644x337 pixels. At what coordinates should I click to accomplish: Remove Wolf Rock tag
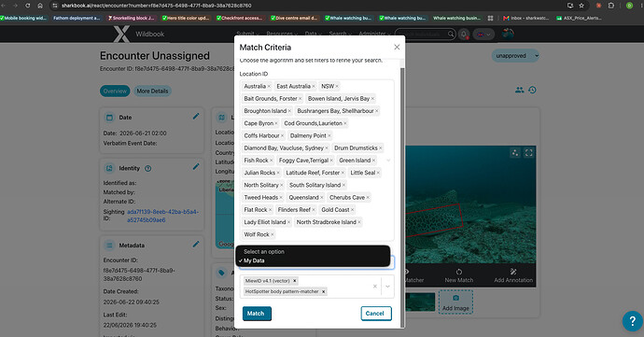pyautogui.click(x=273, y=234)
